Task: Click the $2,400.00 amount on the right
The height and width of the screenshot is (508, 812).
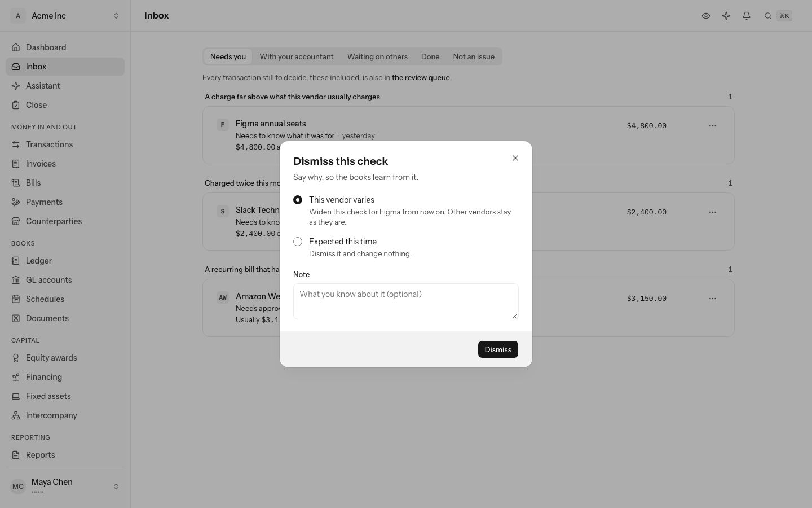Action: (x=647, y=212)
